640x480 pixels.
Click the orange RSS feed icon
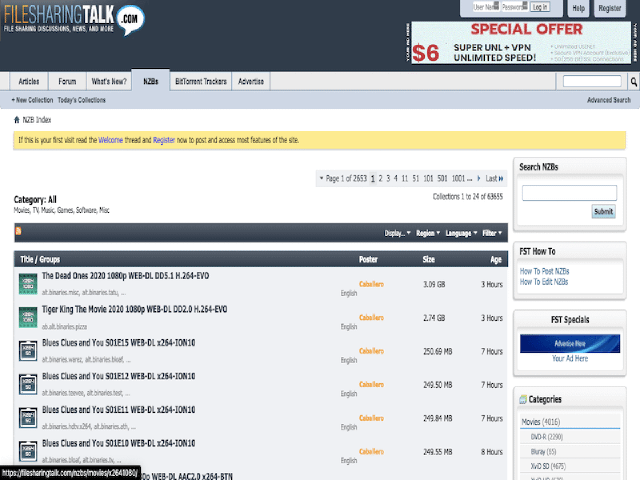(18, 231)
